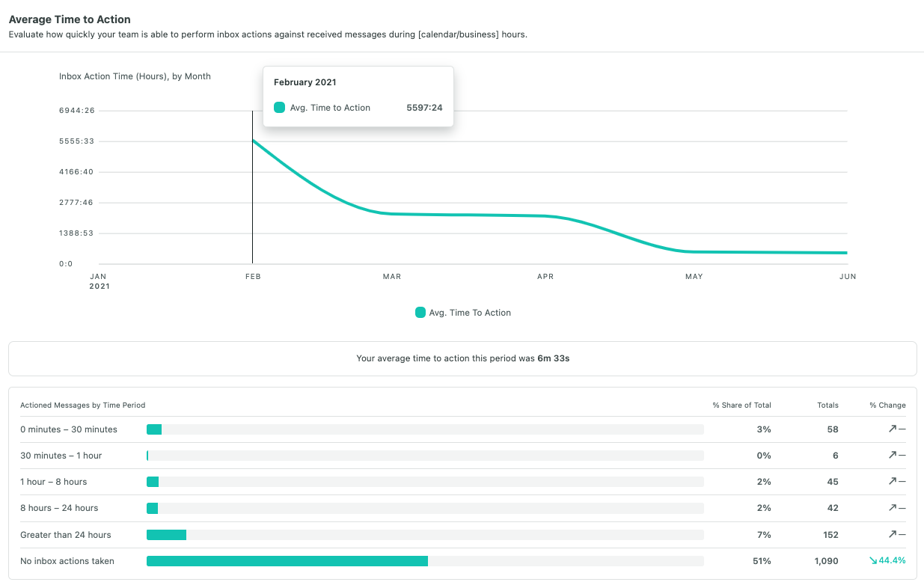Sort by the "Totals" column header

[x=827, y=405]
